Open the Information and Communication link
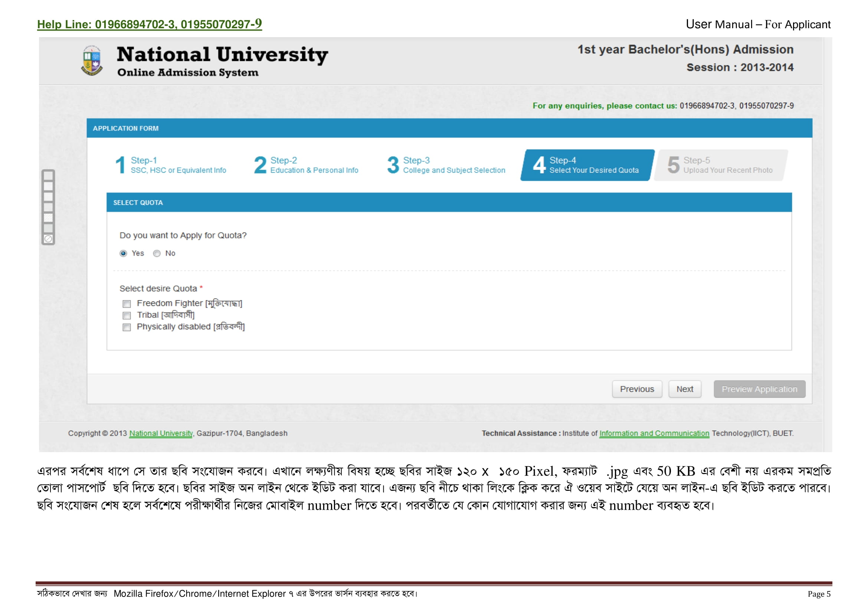This screenshot has width=868, height=614. [654, 433]
